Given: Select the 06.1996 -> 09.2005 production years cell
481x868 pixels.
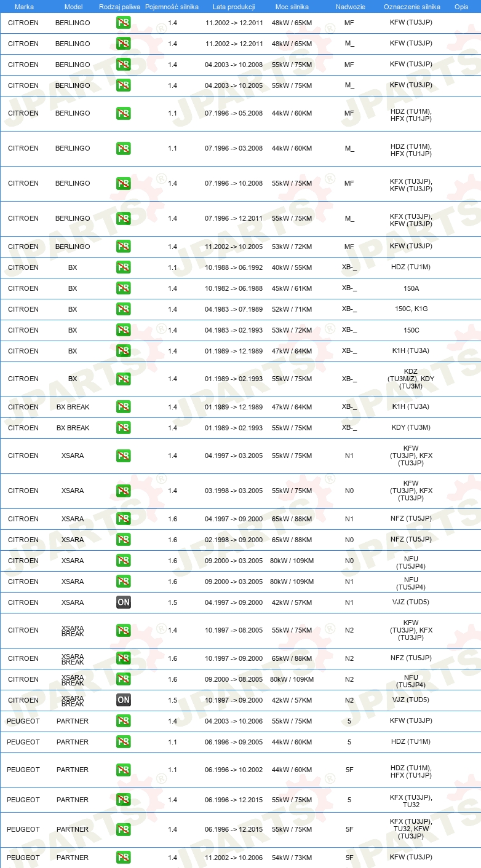Looking at the screenshot, I should click(x=234, y=742).
